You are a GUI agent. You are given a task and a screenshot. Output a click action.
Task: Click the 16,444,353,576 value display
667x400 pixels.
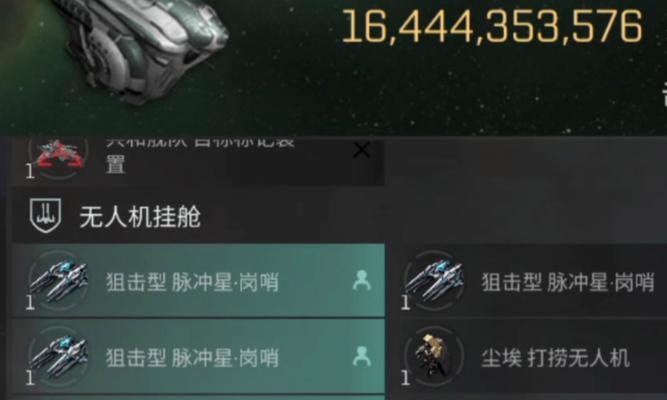pyautogui.click(x=492, y=26)
